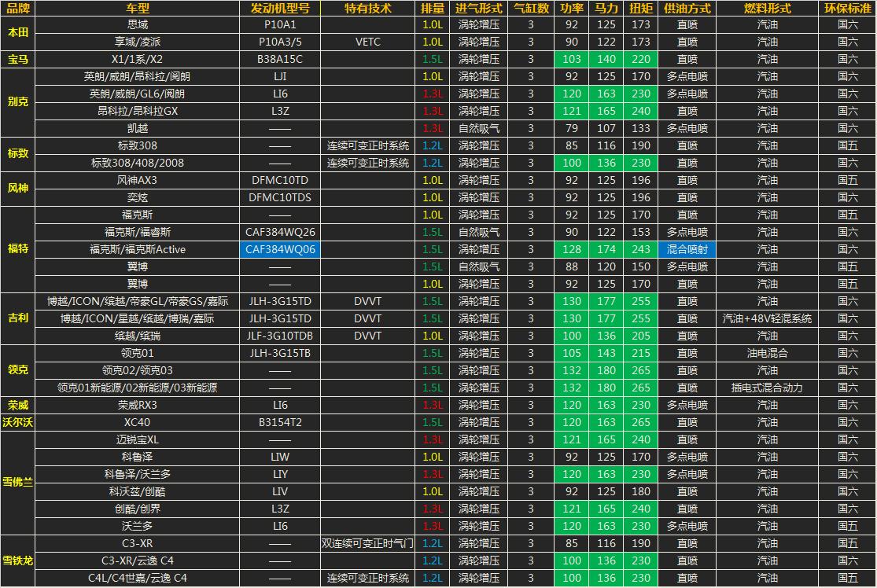The width and height of the screenshot is (877, 588).
Task: Select the 英朗/威朗/昂科拉/阅朗 model cell
Action: [137, 76]
